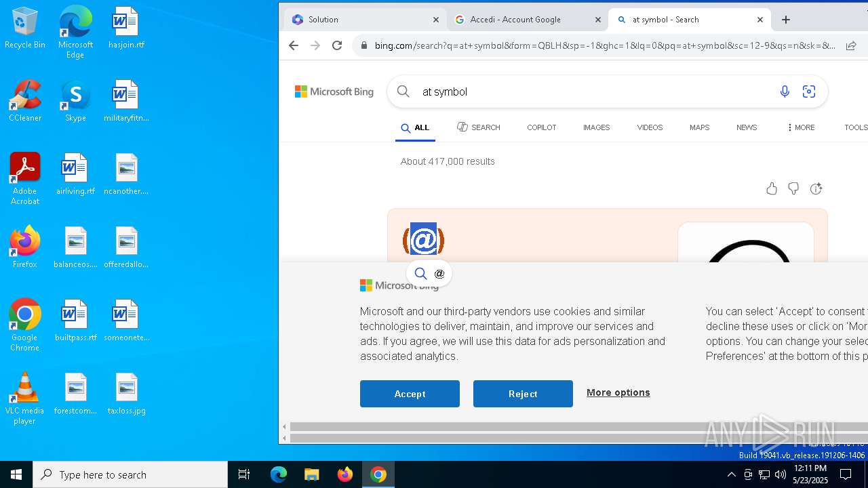Reject cookies in the consent banner

click(523, 394)
